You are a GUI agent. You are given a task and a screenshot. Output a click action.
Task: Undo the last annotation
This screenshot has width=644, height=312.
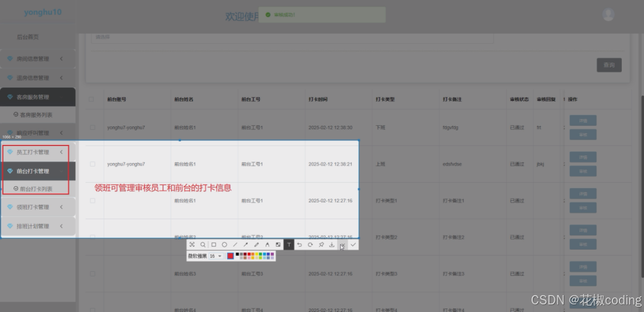[299, 244]
